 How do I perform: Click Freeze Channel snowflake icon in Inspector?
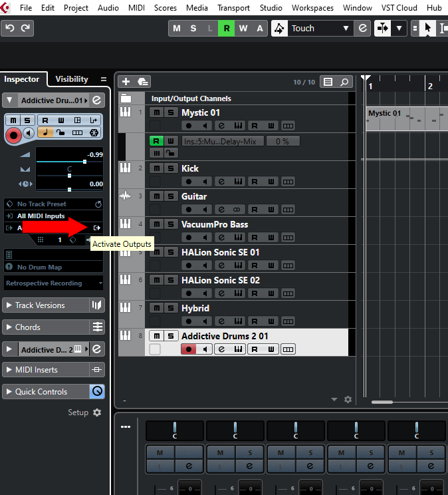point(94,133)
